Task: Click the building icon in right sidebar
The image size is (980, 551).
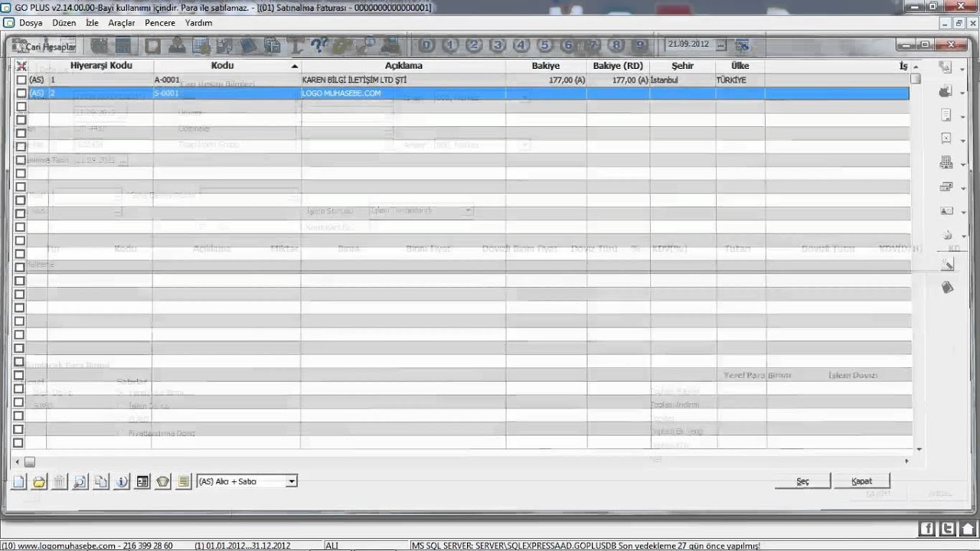Action: click(946, 163)
